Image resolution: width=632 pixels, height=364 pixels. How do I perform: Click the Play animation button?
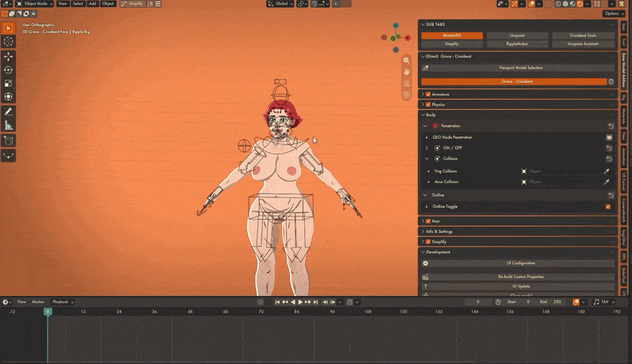pos(300,302)
